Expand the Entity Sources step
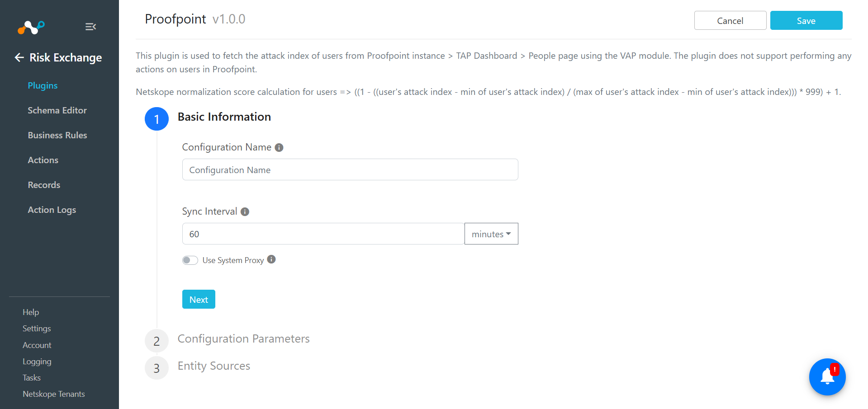Screen dimensions: 868x409 pos(213,366)
